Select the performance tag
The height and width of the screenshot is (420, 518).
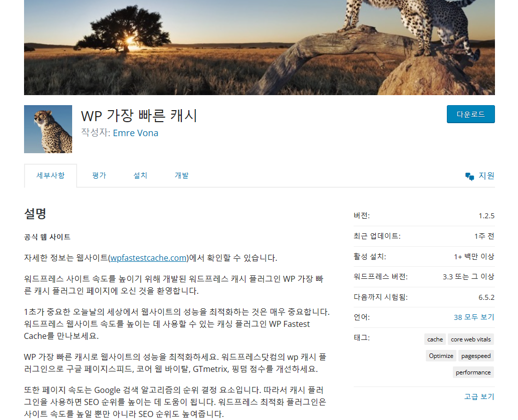[473, 372]
